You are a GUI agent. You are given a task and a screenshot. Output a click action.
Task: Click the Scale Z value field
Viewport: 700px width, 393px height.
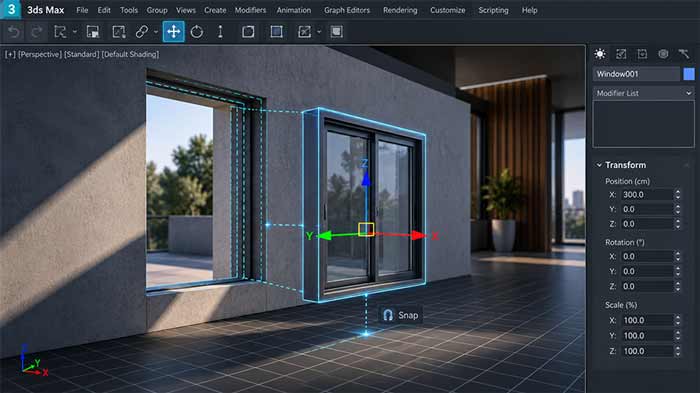click(x=646, y=351)
